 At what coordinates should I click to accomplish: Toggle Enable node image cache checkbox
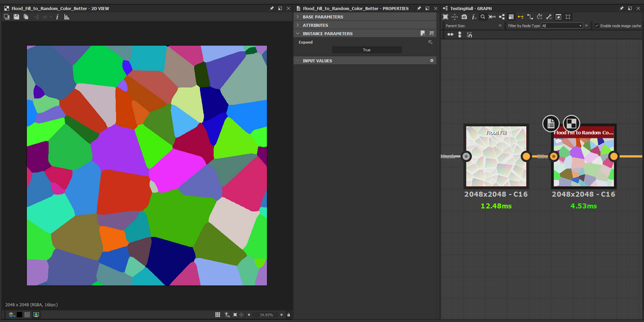point(597,26)
